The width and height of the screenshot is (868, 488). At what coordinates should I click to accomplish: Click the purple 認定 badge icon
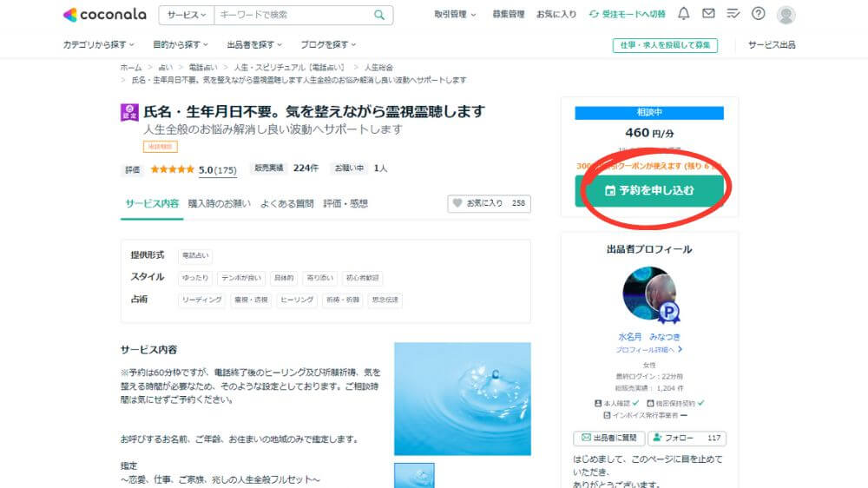pyautogui.click(x=129, y=112)
